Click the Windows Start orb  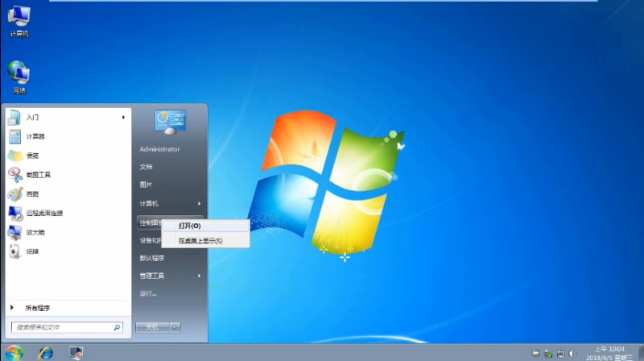coord(14,353)
